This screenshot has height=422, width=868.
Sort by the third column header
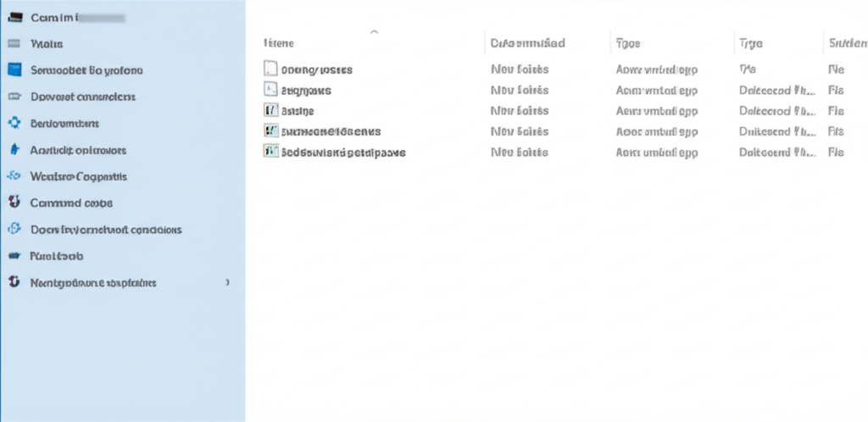tap(628, 43)
